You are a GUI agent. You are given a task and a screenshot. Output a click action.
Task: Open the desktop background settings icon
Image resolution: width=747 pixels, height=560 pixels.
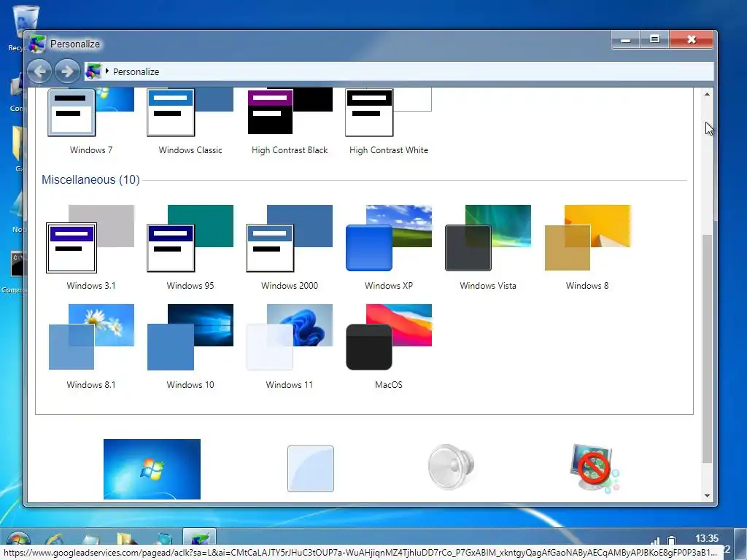[152, 469]
